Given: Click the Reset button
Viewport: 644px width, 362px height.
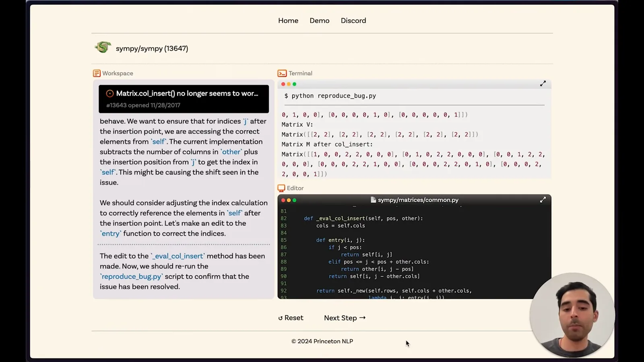Looking at the screenshot, I should tap(291, 318).
